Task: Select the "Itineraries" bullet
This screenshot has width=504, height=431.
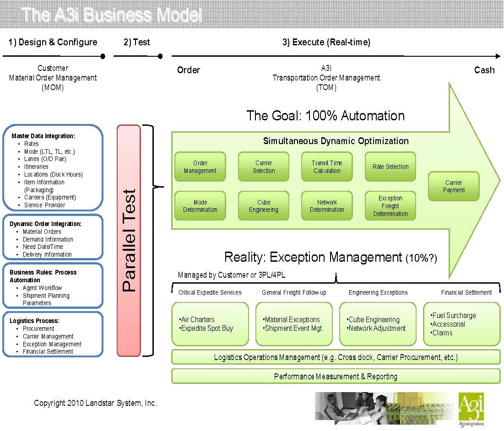Action: (x=36, y=167)
